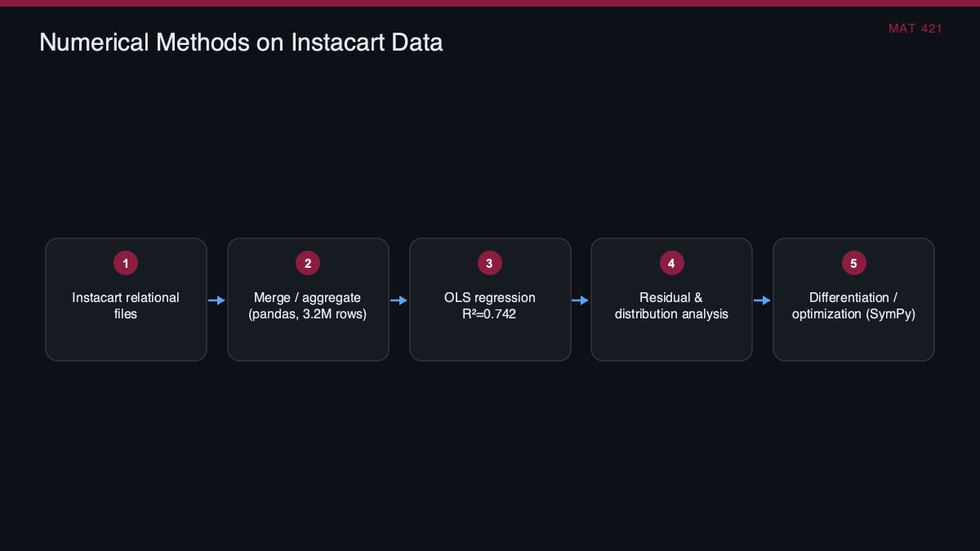Screen dimensions: 980x551
Task: Click the 'optimization (SymPy)' text
Action: tap(853, 313)
